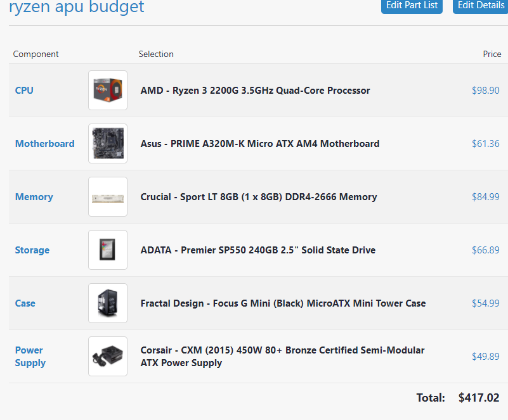Image resolution: width=508 pixels, height=420 pixels.
Task: Click the Ryzen 3 2200G product thumbnail
Action: [x=108, y=91]
